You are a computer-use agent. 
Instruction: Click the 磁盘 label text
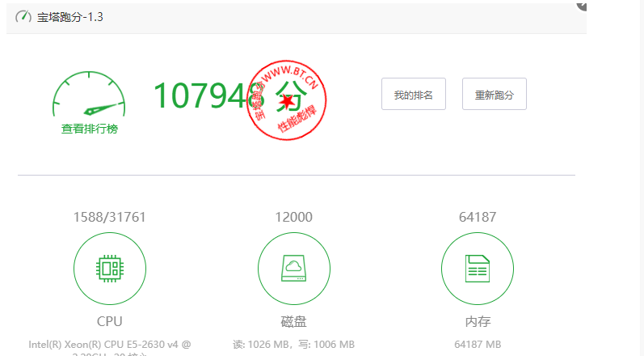click(293, 321)
